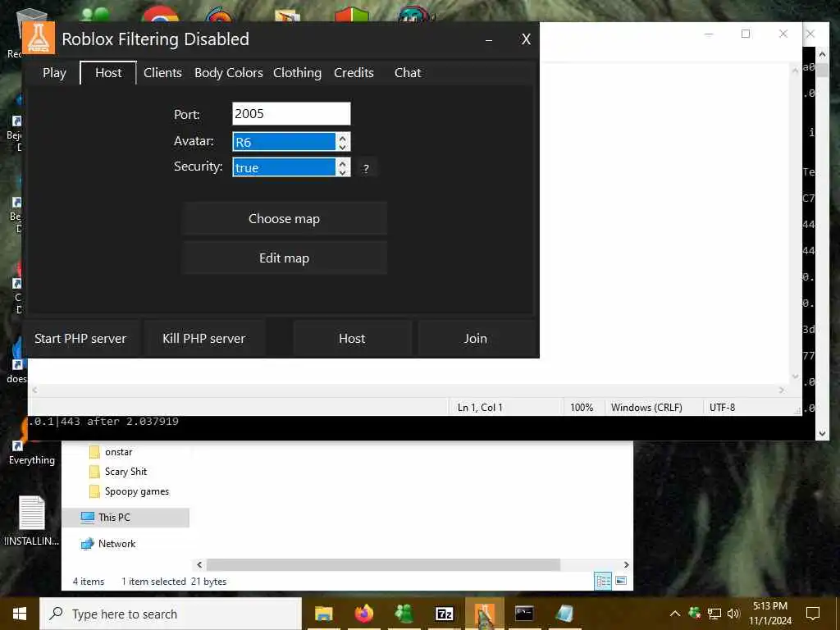Select the !INSTALLIN... text file on desktop
Screen dimensions: 840x630
tap(32, 521)
